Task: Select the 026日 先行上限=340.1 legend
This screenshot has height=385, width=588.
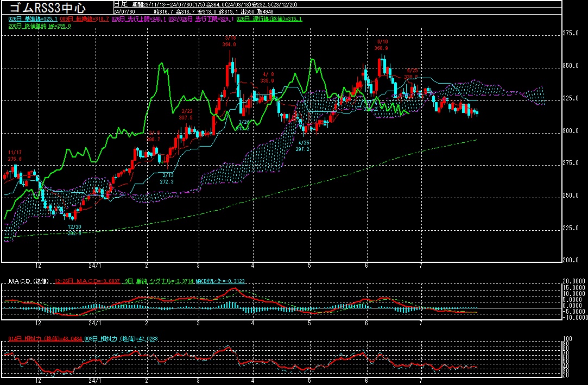Action: tap(139, 19)
